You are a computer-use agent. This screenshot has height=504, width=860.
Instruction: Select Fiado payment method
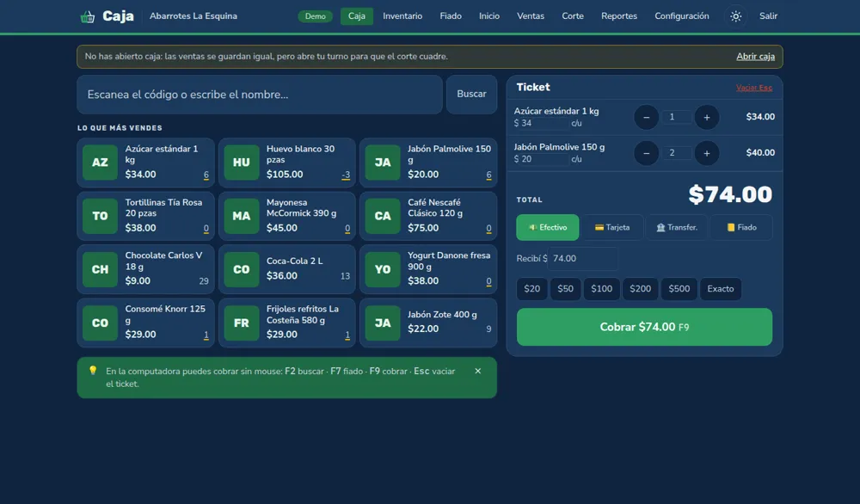tap(741, 228)
